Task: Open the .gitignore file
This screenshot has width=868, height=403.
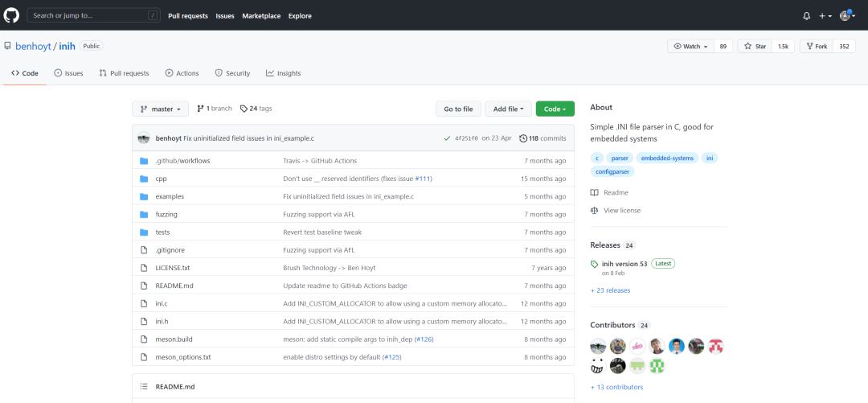Action: click(x=170, y=250)
